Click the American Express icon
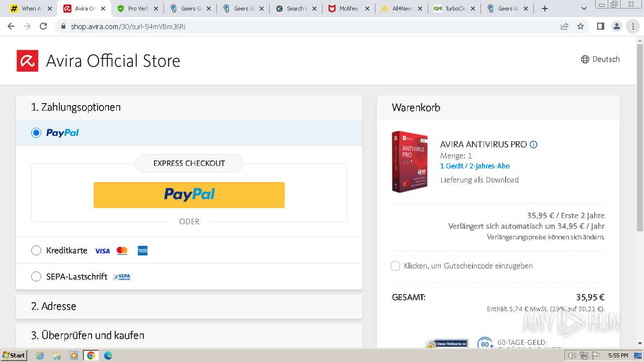This screenshot has width=644, height=362. (142, 251)
